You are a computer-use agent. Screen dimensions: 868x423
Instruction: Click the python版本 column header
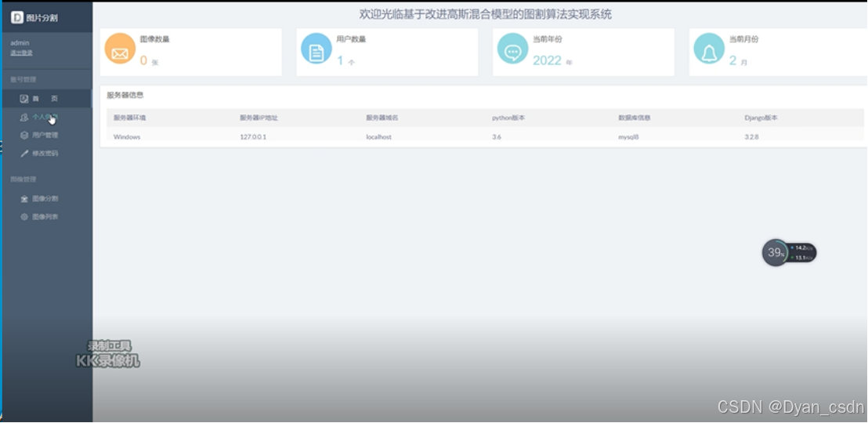coord(508,118)
